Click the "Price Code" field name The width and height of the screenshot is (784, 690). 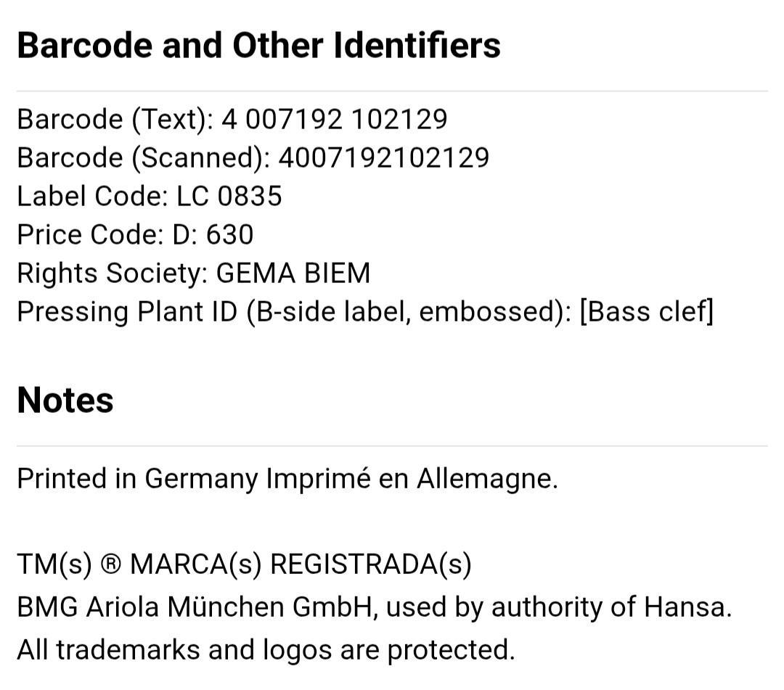[x=90, y=235]
